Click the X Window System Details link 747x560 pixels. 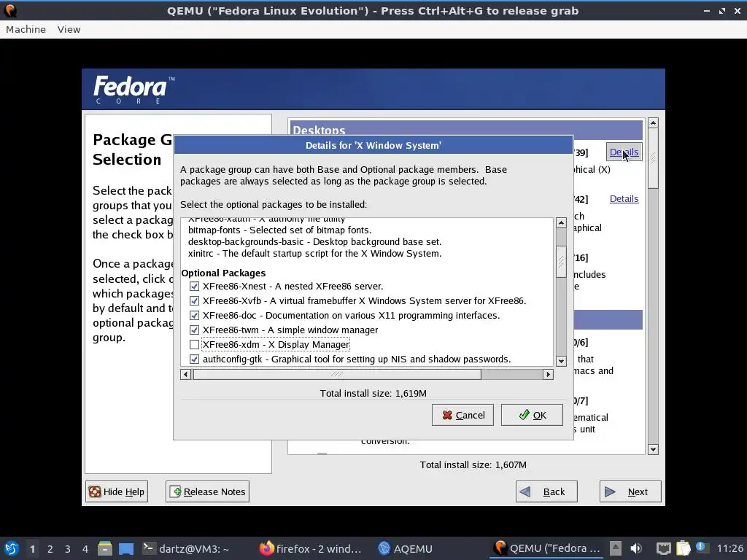pyautogui.click(x=624, y=152)
